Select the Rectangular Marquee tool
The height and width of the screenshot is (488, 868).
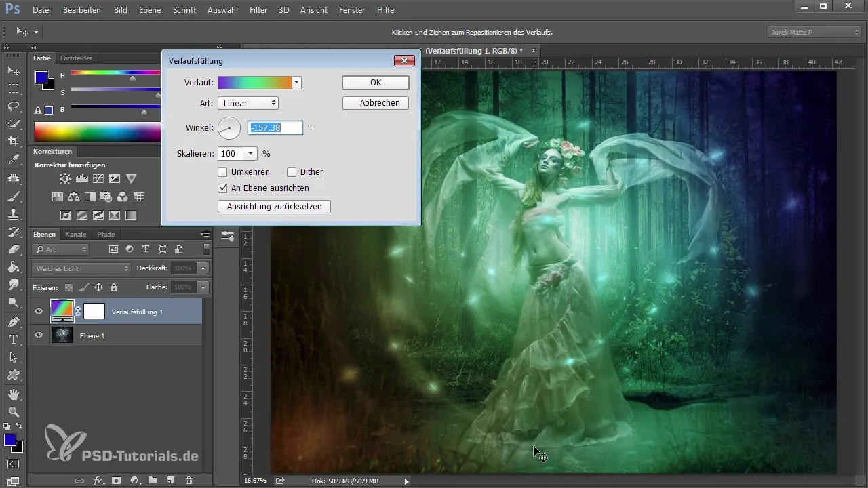click(x=13, y=88)
